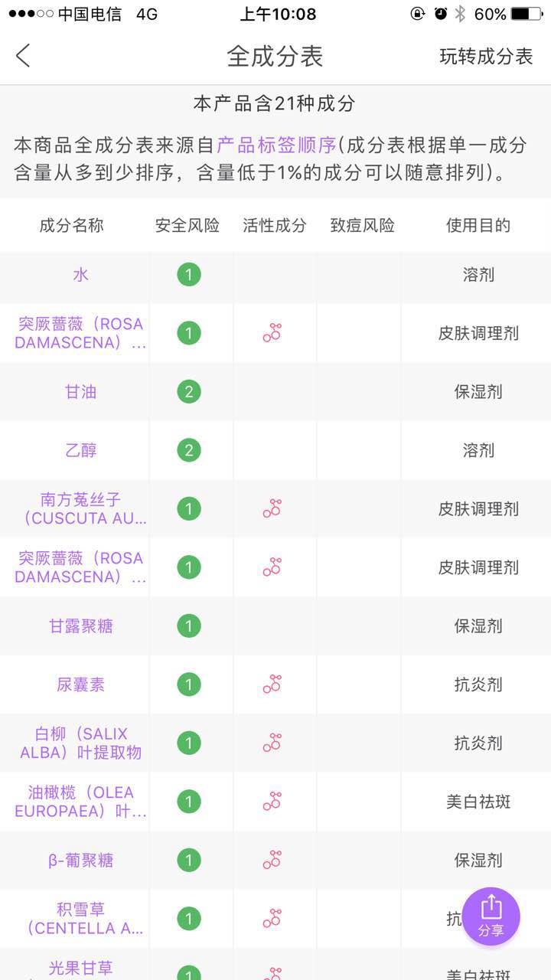Select the 使用目的 column header

pyautogui.click(x=478, y=225)
